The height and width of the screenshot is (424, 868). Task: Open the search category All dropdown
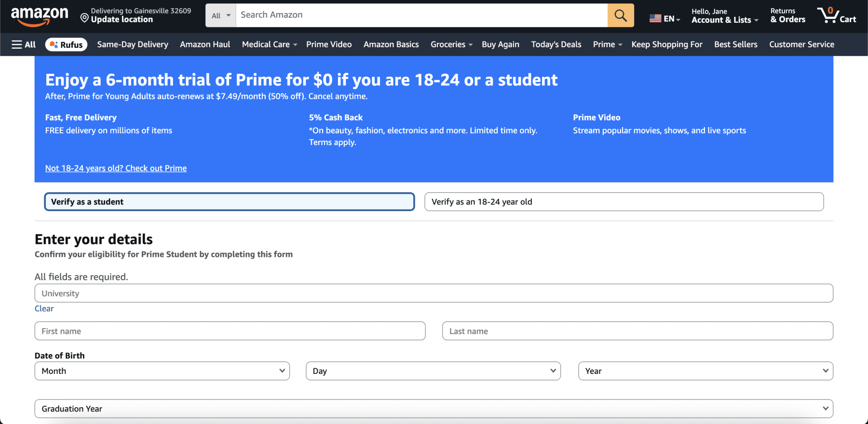pyautogui.click(x=221, y=15)
